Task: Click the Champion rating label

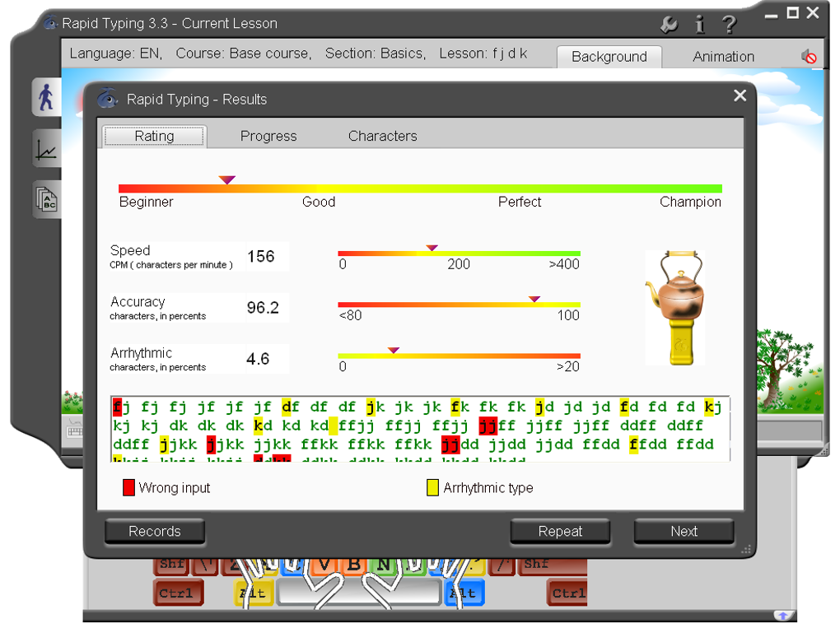Action: tap(690, 202)
